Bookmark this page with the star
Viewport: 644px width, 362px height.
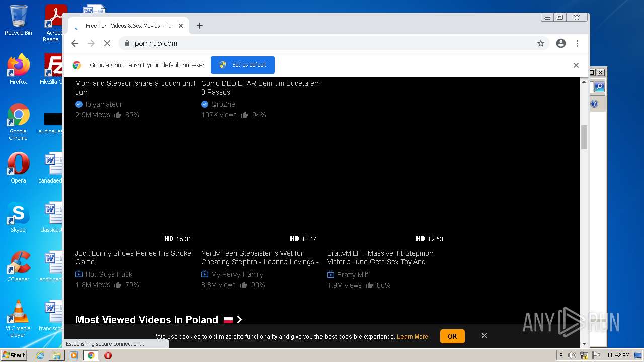tap(541, 43)
